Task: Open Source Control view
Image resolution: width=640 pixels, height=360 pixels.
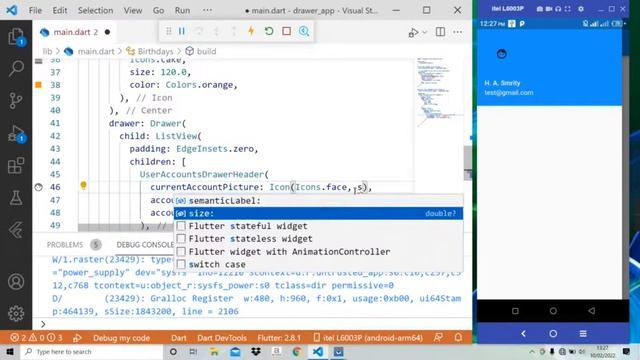Action: coord(16,100)
